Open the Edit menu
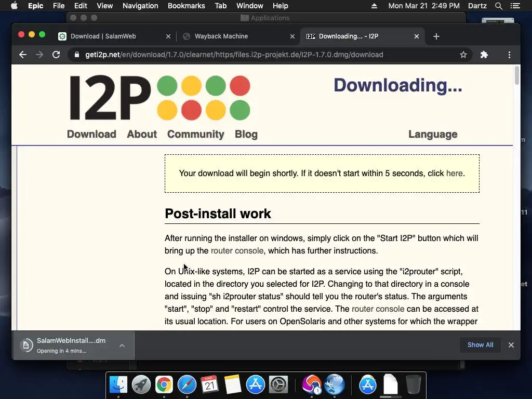 81,6
